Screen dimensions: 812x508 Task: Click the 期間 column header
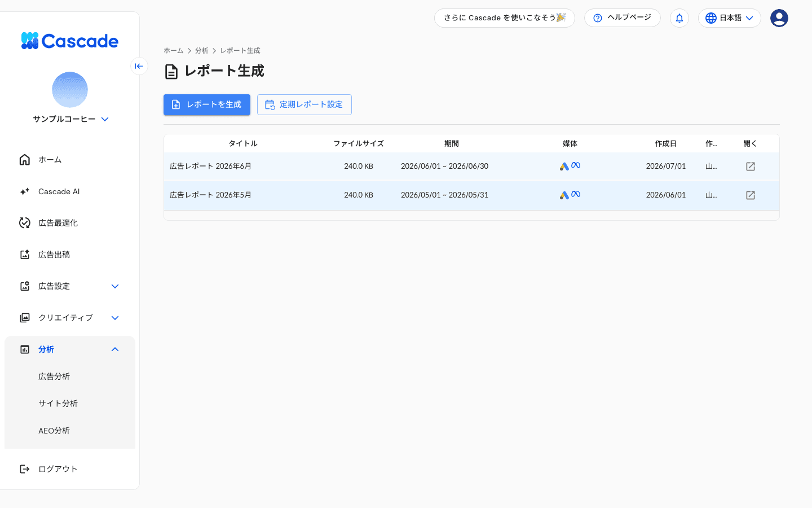452,143
